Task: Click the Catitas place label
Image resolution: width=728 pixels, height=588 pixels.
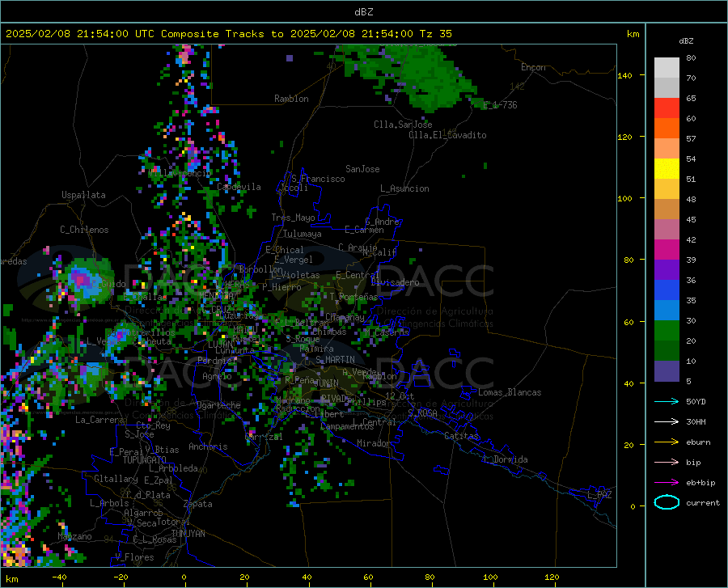Action: (x=461, y=436)
